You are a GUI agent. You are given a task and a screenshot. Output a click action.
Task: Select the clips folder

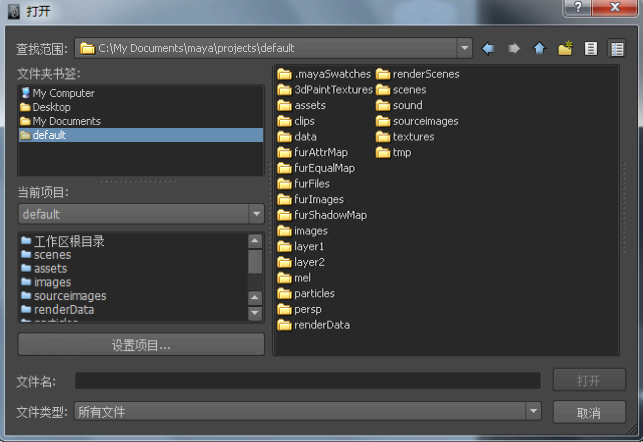(x=296, y=121)
